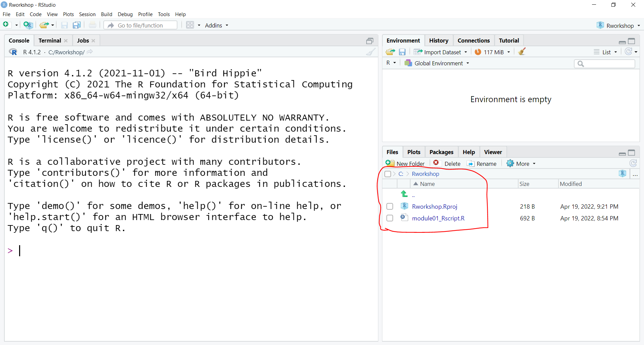Save current document with floppy icon
644x345 pixels.
pos(64,25)
